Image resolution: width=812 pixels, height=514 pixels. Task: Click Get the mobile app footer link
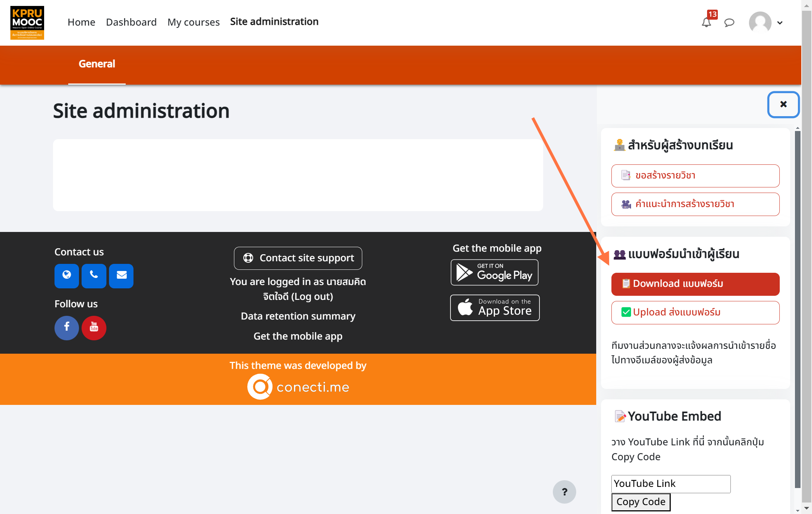pos(298,336)
